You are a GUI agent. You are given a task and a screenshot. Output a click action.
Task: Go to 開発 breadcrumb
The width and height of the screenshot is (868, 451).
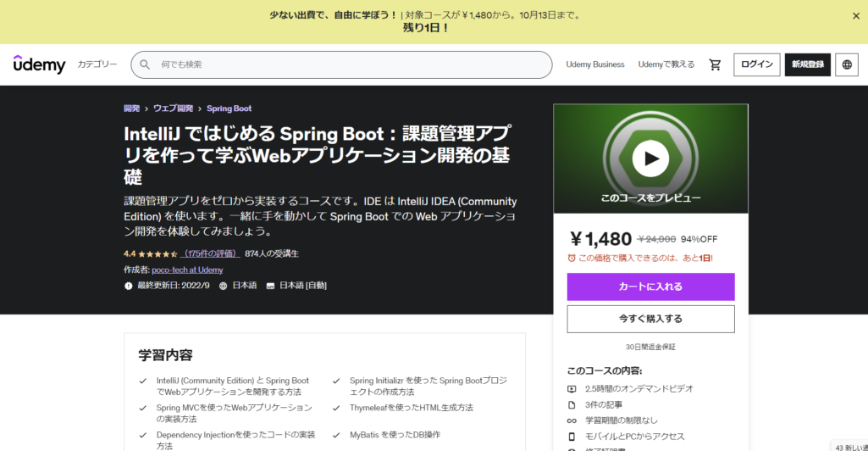coord(132,109)
